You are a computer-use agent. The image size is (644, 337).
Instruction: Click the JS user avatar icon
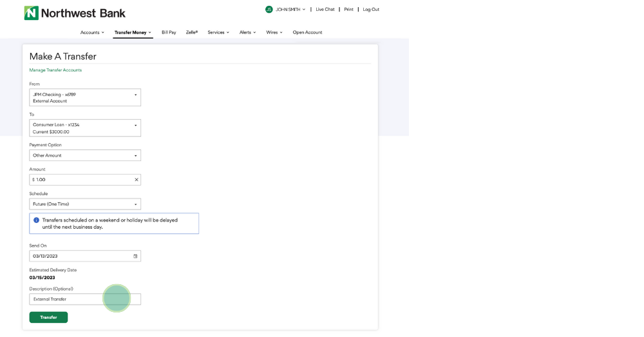pyautogui.click(x=269, y=10)
